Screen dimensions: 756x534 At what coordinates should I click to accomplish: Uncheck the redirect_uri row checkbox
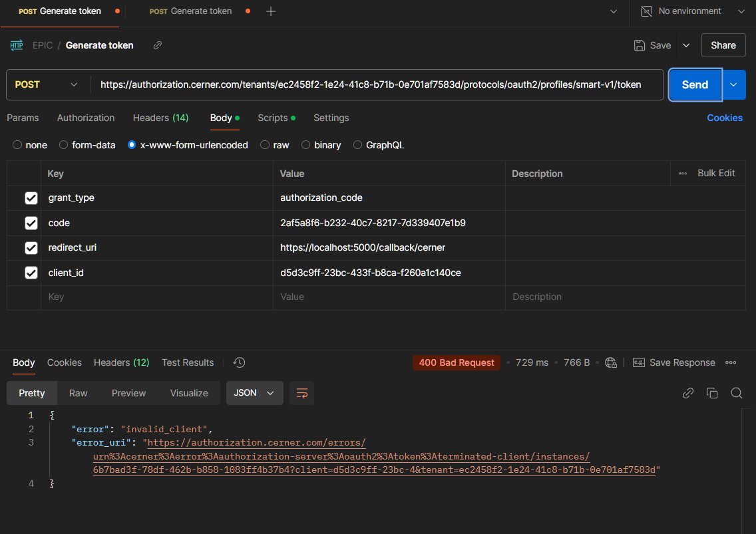click(31, 248)
